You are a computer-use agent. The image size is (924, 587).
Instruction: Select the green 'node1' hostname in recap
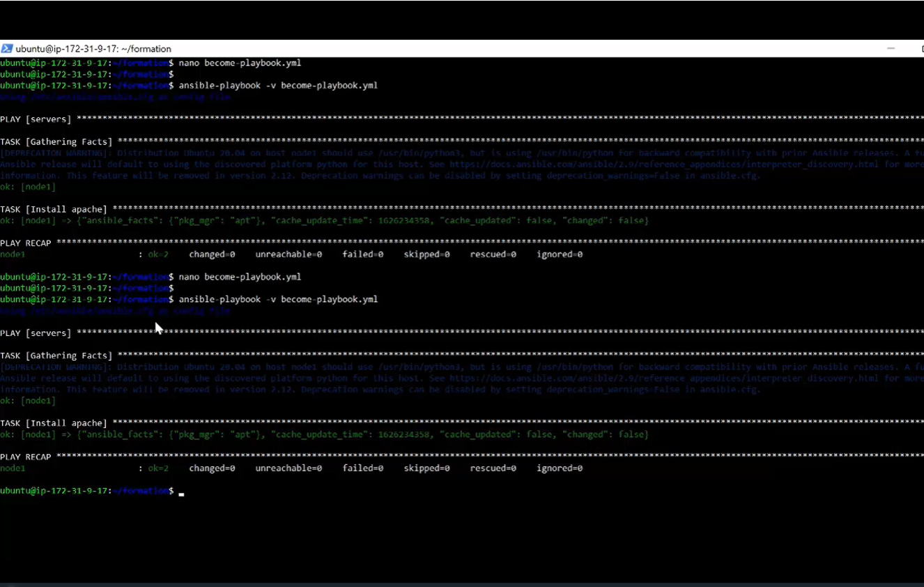[x=12, y=254]
